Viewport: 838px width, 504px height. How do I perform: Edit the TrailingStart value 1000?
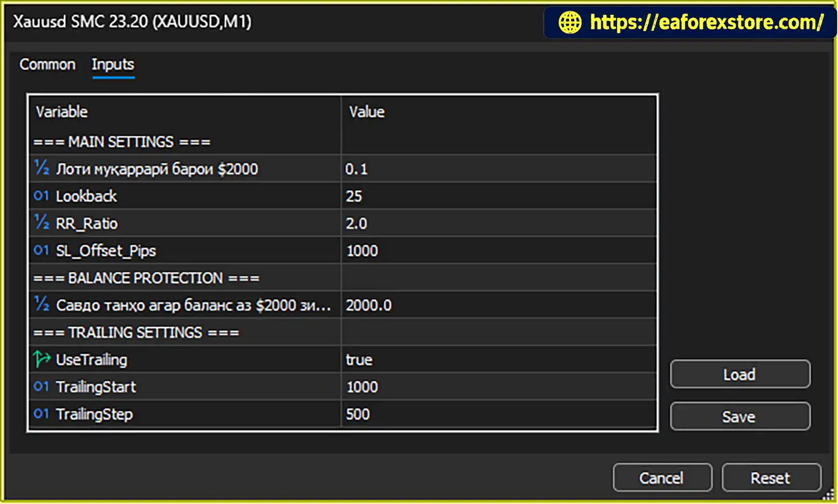(x=499, y=386)
